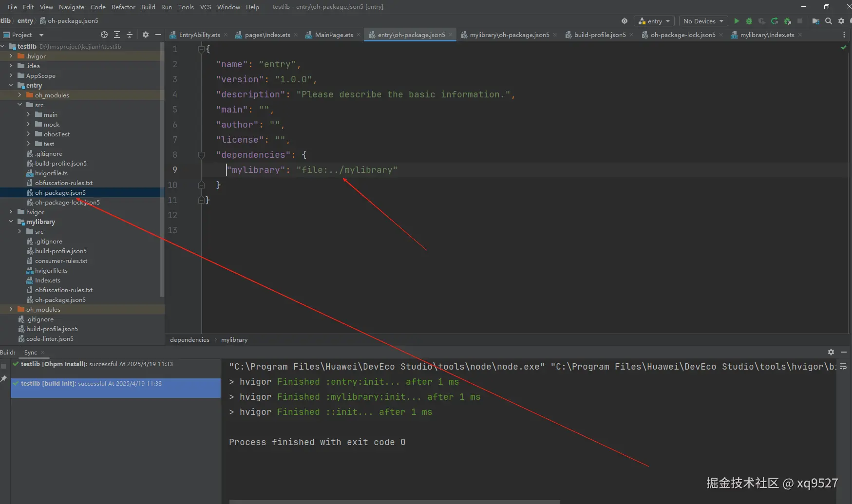This screenshot has height=504, width=852.
Task: Switch to the oh-package-lock.json5 tab
Action: (682, 35)
